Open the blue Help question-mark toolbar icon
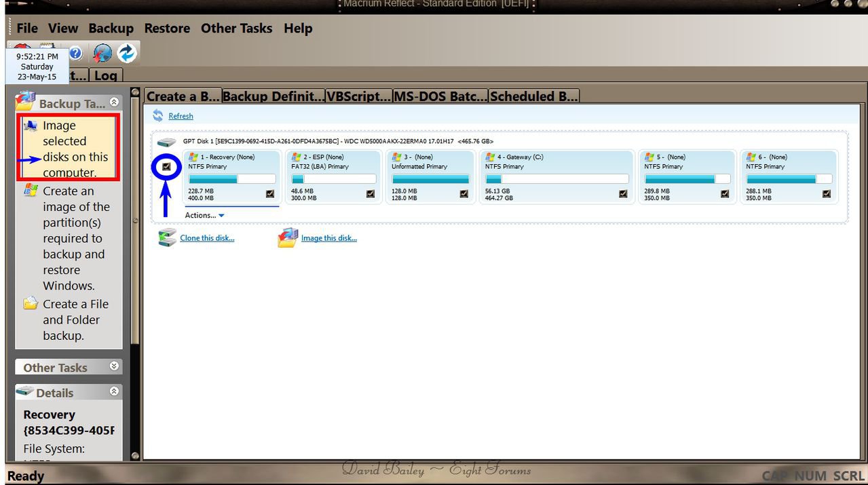Screen dimensions: 868x485 [75, 52]
